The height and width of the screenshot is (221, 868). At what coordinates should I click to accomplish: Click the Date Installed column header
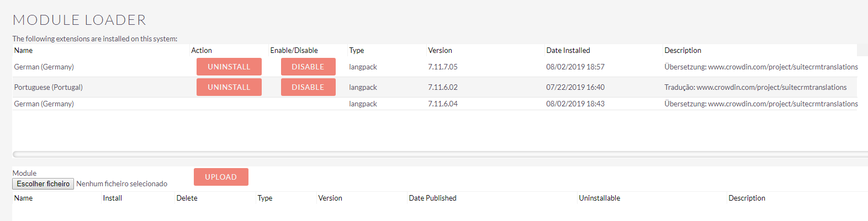pyautogui.click(x=568, y=50)
